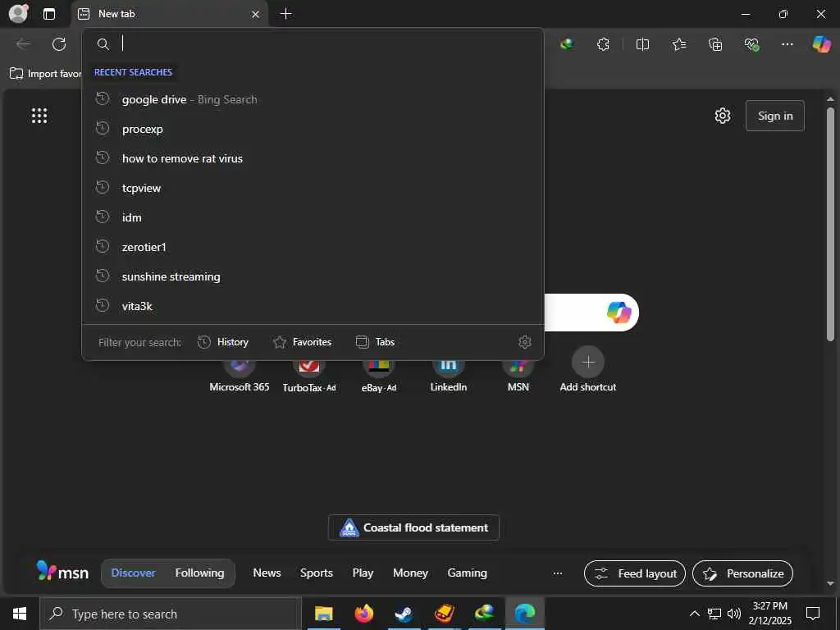Open the notification center icon
Viewport: 840px width, 630px height.
pyautogui.click(x=813, y=614)
